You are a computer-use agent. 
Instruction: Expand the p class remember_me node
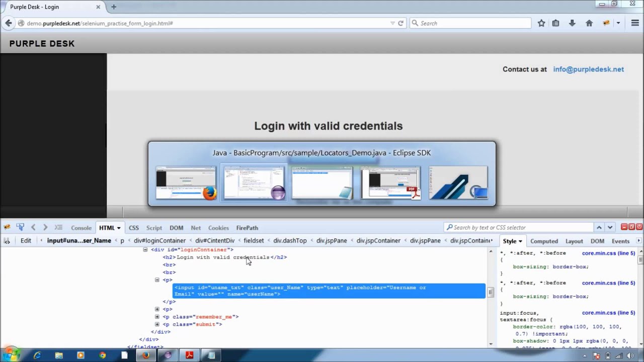[157, 317]
